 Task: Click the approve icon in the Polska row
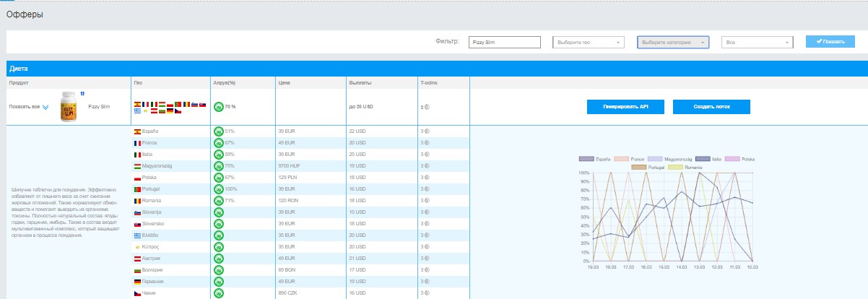[x=218, y=178]
